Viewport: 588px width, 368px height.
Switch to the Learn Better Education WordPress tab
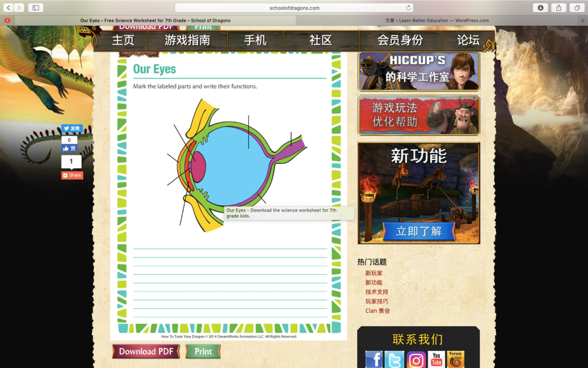tap(438, 21)
